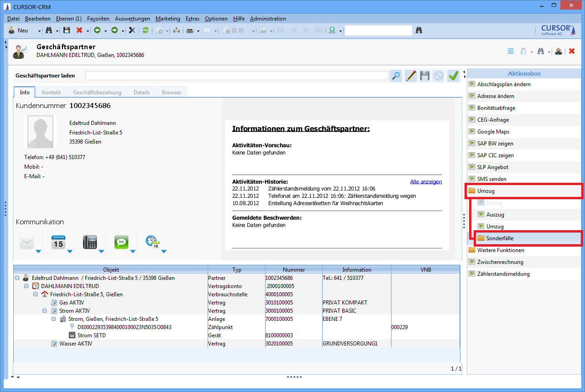Collapse the Strom AKTIV tree node
Viewport: 585px width, 392px height.
[x=45, y=311]
